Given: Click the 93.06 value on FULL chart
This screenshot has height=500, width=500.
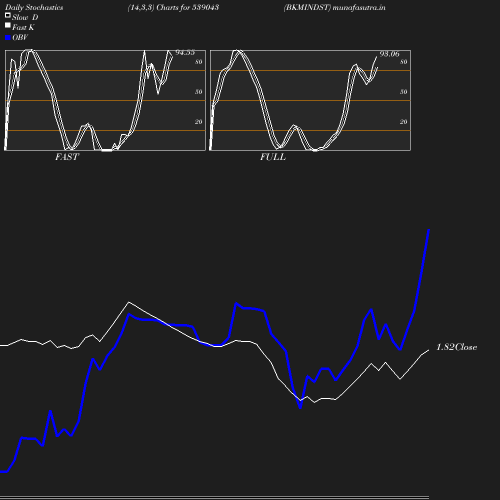Looking at the screenshot, I should pyautogui.click(x=389, y=54).
